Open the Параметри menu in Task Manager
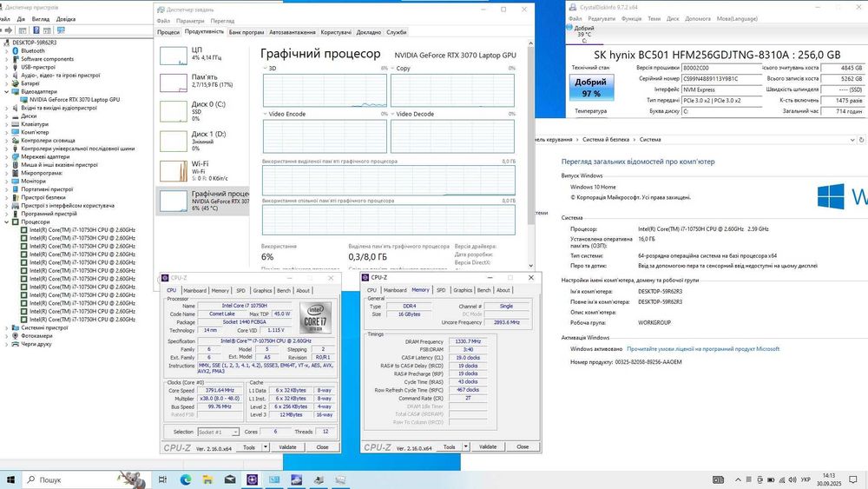The width and height of the screenshot is (868, 489). pos(190,21)
